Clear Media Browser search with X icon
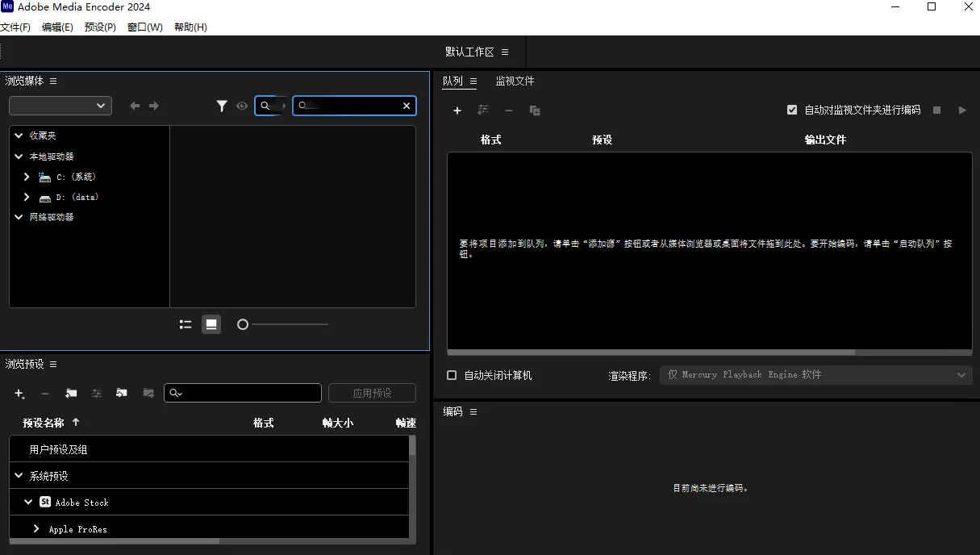The width and height of the screenshot is (980, 555). tap(407, 106)
